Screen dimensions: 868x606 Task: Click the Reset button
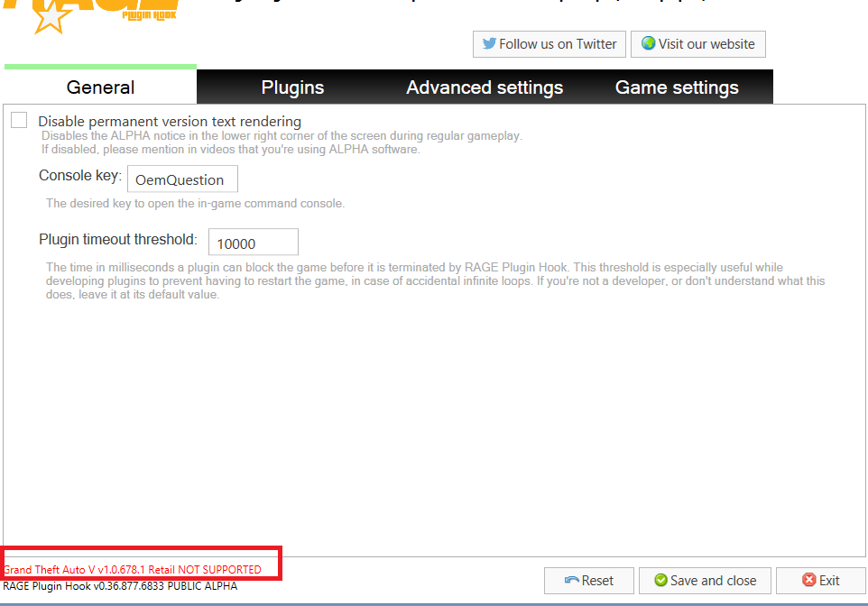(x=589, y=581)
